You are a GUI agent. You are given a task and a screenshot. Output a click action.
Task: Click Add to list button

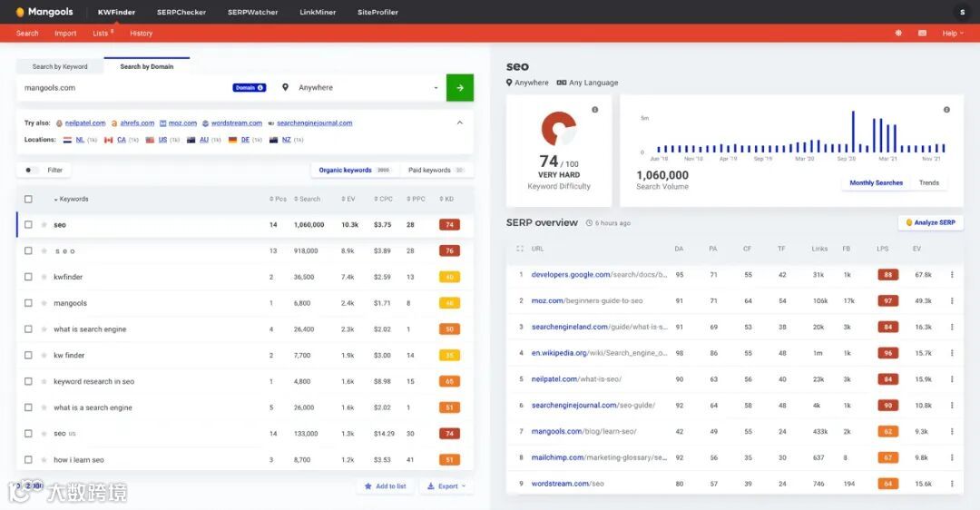coord(385,485)
